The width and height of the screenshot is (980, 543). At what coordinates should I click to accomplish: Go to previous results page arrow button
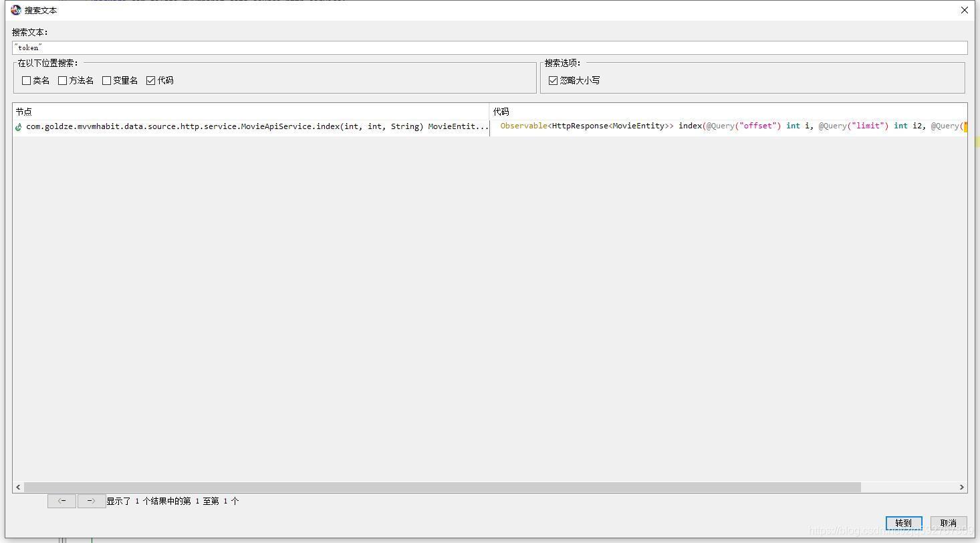[62, 501]
